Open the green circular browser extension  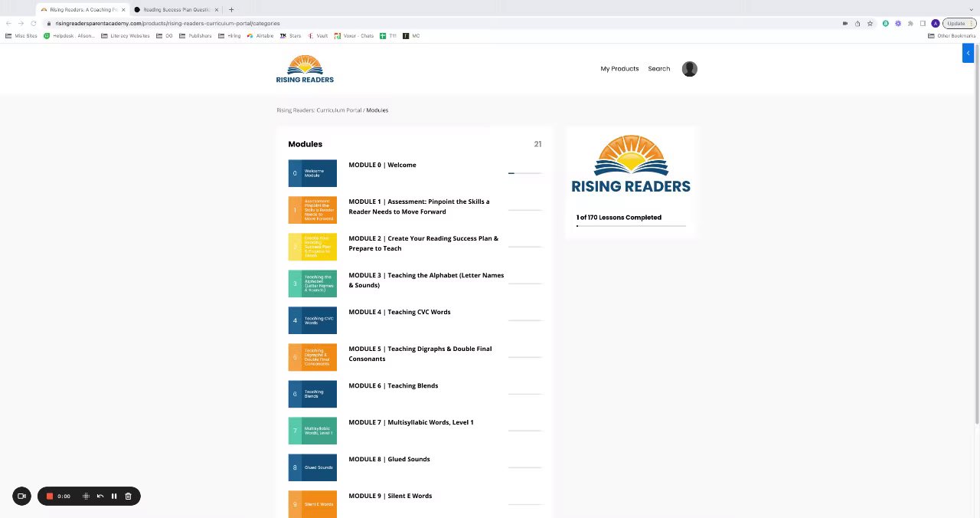pyautogui.click(x=886, y=23)
